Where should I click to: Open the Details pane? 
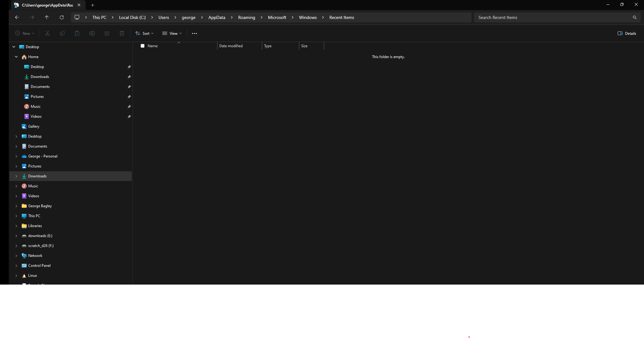[626, 33]
